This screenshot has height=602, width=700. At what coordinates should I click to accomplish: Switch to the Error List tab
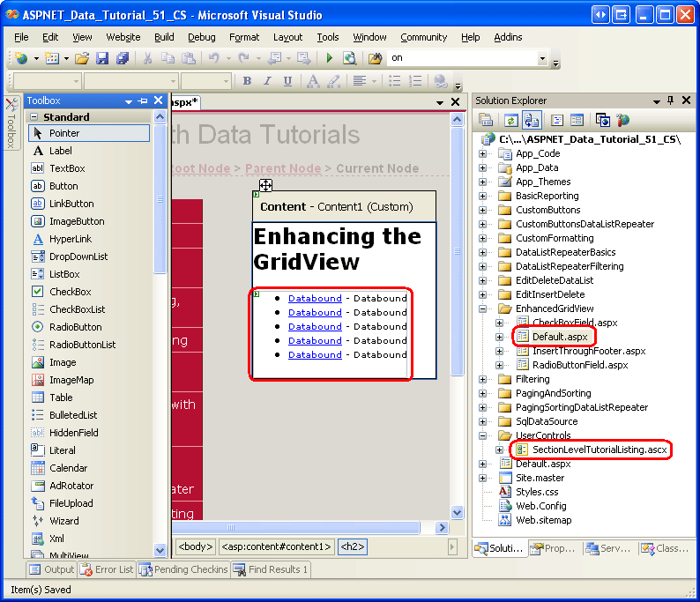[x=107, y=569]
